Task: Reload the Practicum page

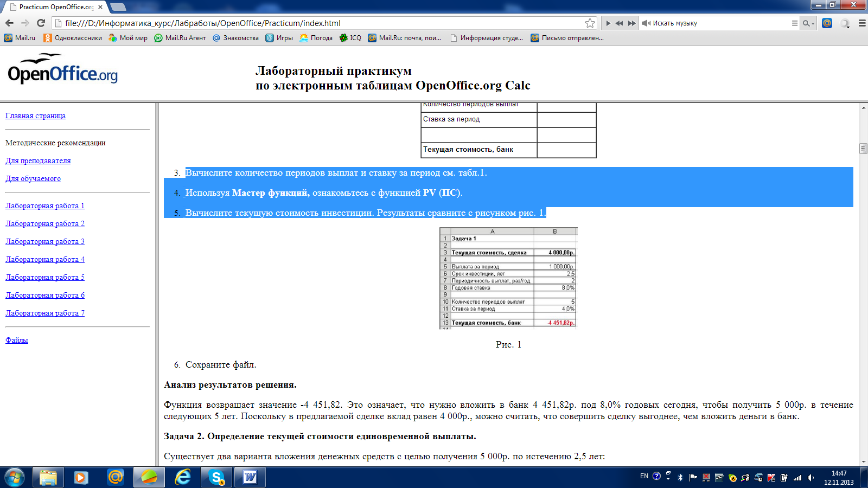Action: tap(41, 23)
